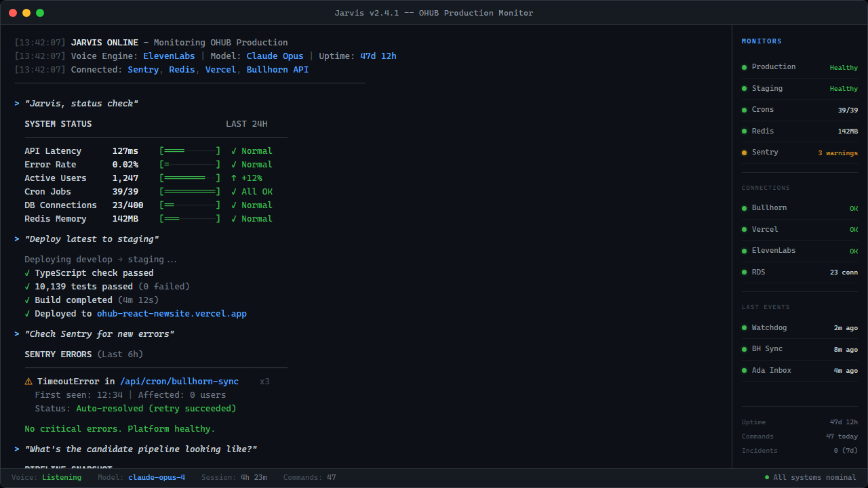Click the "0.02%" error rate value
Viewport: 868px width, 488px height.
tap(125, 165)
